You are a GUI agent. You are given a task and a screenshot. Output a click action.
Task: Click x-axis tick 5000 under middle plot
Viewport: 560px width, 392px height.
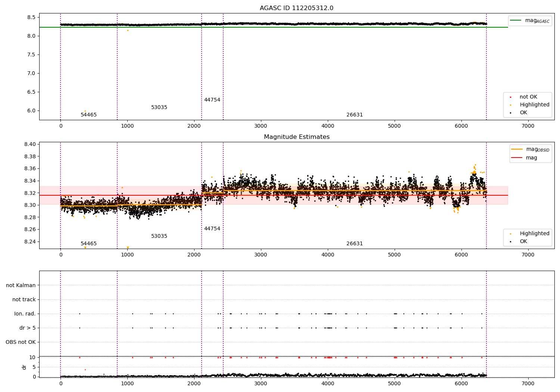(395, 255)
